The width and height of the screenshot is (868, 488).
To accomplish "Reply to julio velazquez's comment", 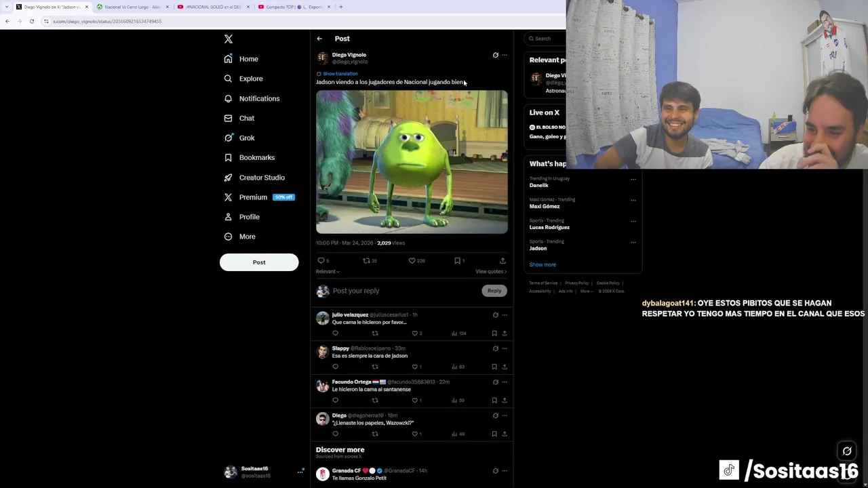I will (x=335, y=333).
